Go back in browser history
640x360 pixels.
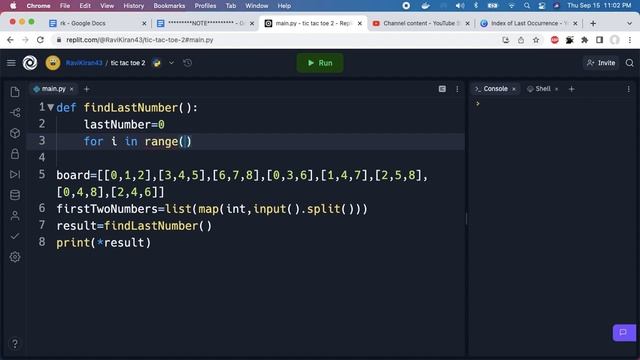10,40
